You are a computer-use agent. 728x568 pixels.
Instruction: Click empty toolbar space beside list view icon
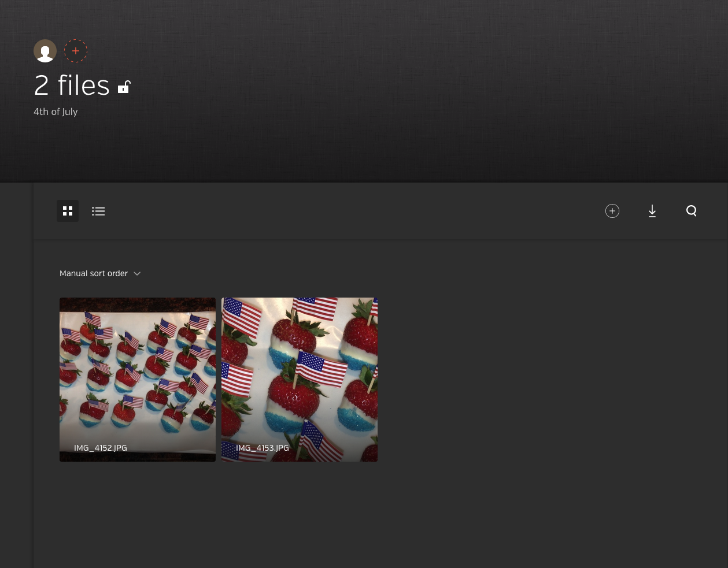coord(347,211)
